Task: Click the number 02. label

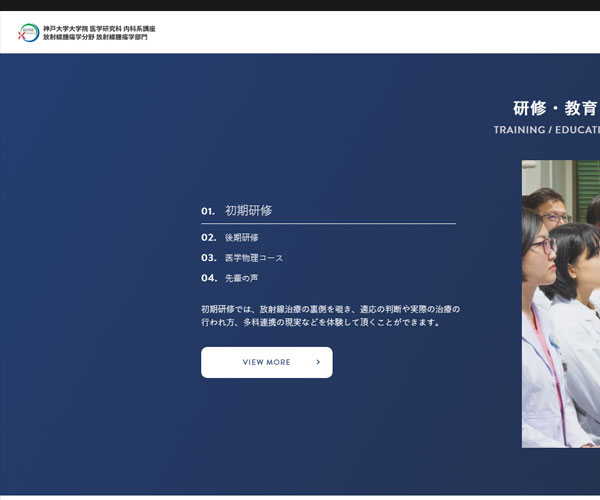Action: (x=208, y=238)
